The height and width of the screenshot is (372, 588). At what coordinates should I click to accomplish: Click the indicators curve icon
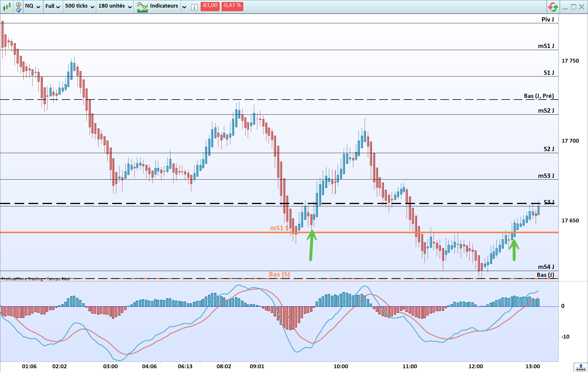pyautogui.click(x=142, y=6)
